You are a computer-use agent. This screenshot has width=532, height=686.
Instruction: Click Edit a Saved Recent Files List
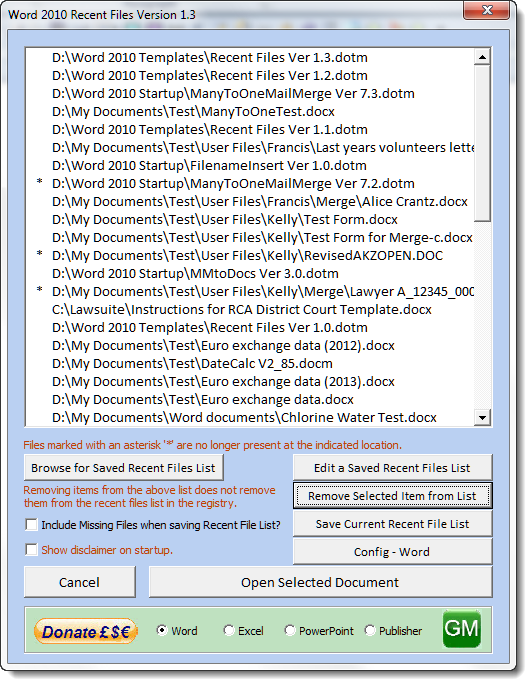tap(392, 468)
